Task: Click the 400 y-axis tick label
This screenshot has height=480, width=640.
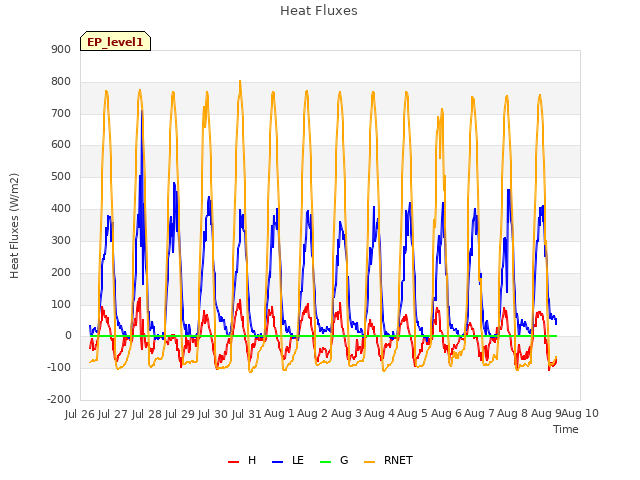Action: (61, 209)
